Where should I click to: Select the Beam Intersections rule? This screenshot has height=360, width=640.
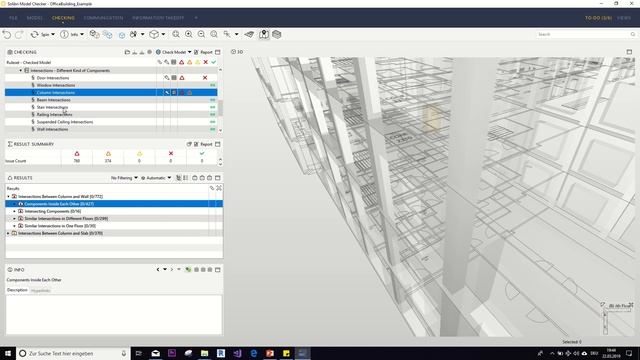point(53,100)
